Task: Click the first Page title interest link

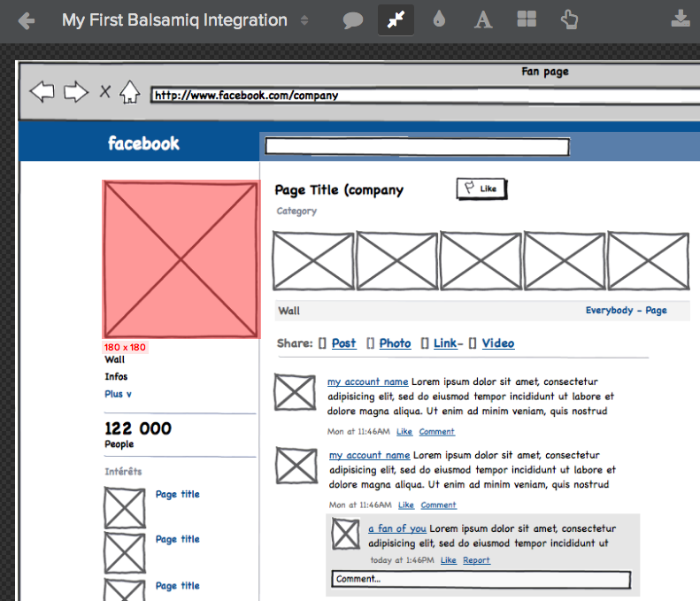Action: [x=178, y=494]
